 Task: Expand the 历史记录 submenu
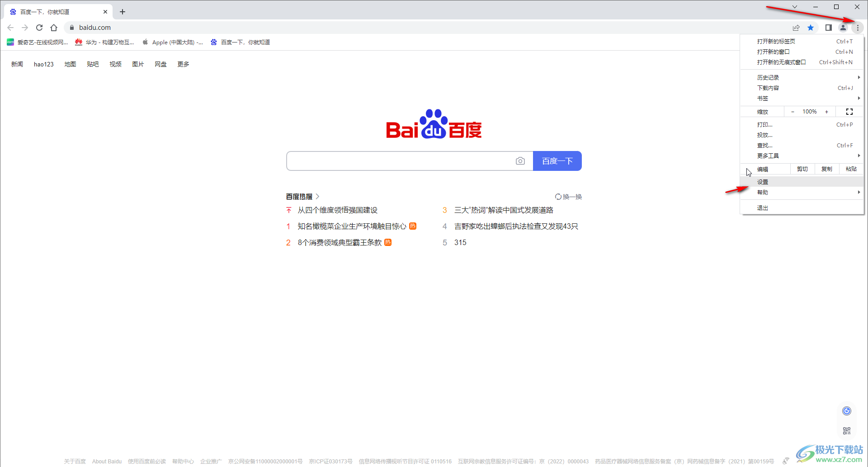(802, 77)
